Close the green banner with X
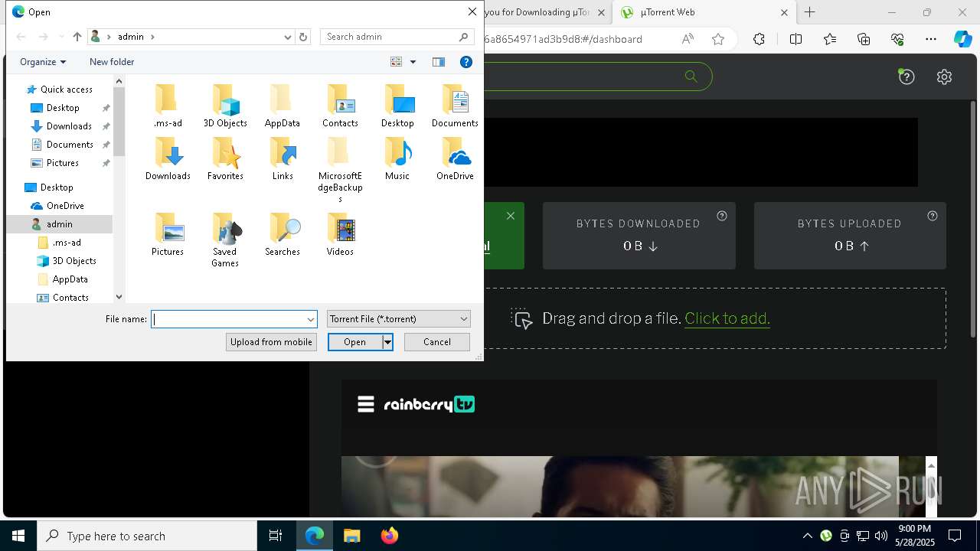Screen dimensions: 980x551 (x=511, y=216)
